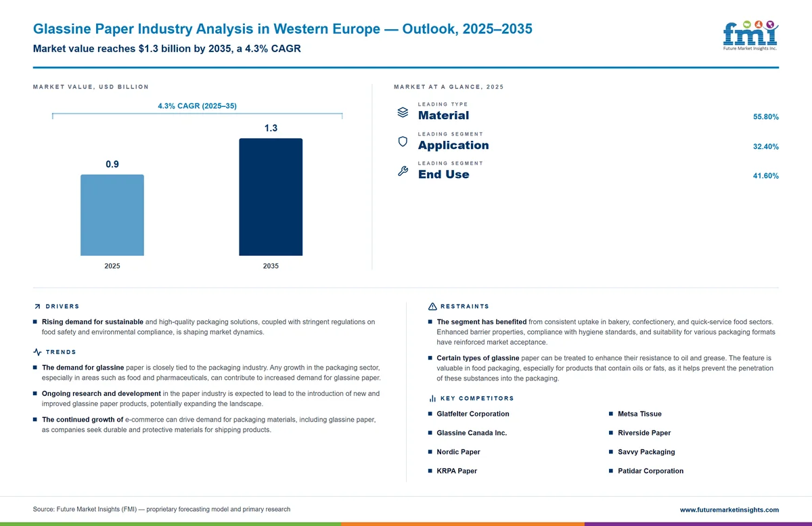Click the FMI Future Market Insights logo
The height and width of the screenshot is (526, 812).
pyautogui.click(x=750, y=35)
